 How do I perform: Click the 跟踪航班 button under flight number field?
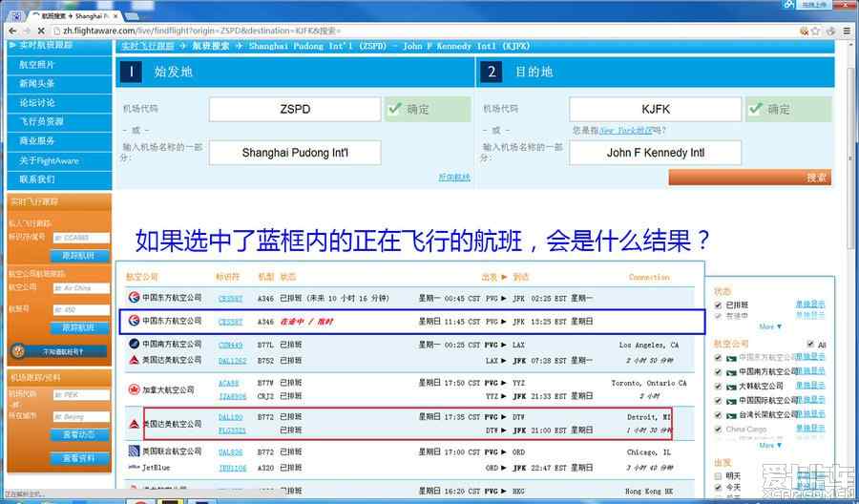79,255
